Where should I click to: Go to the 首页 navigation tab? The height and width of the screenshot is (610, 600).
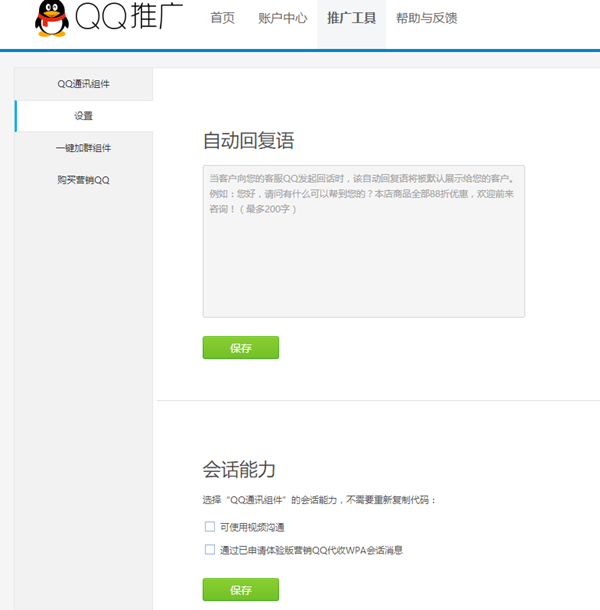[x=223, y=18]
